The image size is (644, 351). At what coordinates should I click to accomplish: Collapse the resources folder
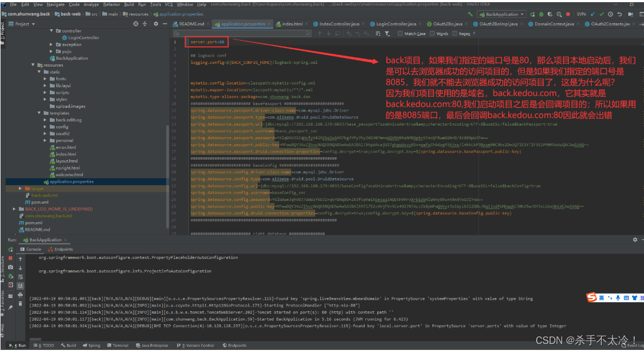pyautogui.click(x=33, y=65)
